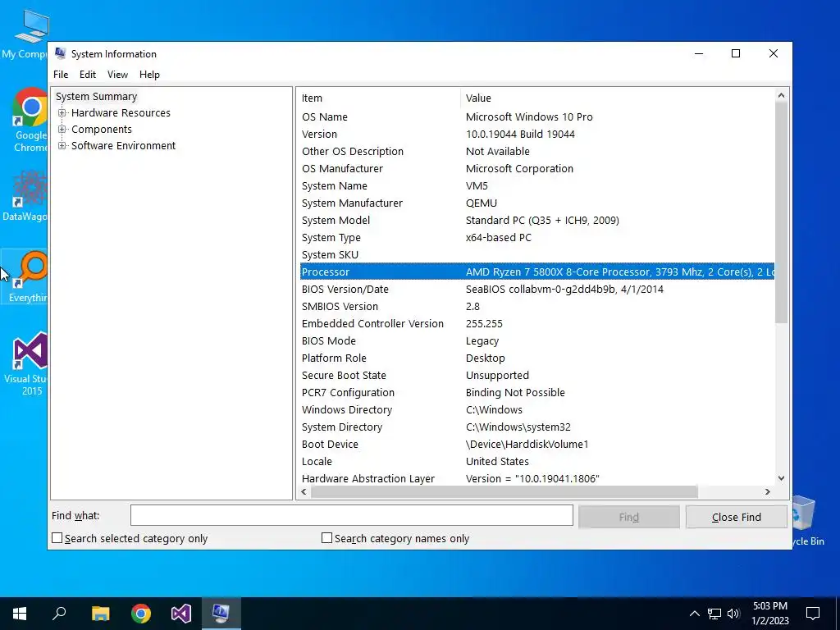The image size is (840, 630).
Task: Select System Information taskbar icon
Action: point(221,614)
